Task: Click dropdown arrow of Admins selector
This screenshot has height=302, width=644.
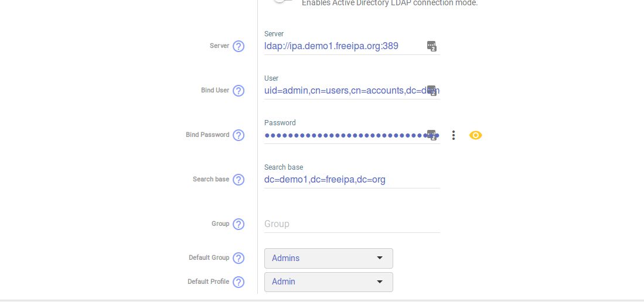Action: 380,258
